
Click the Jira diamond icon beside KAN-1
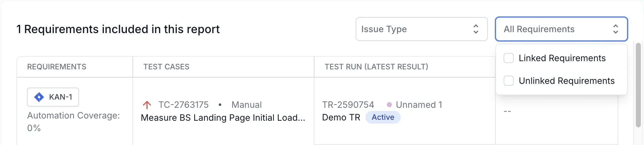[x=39, y=97]
